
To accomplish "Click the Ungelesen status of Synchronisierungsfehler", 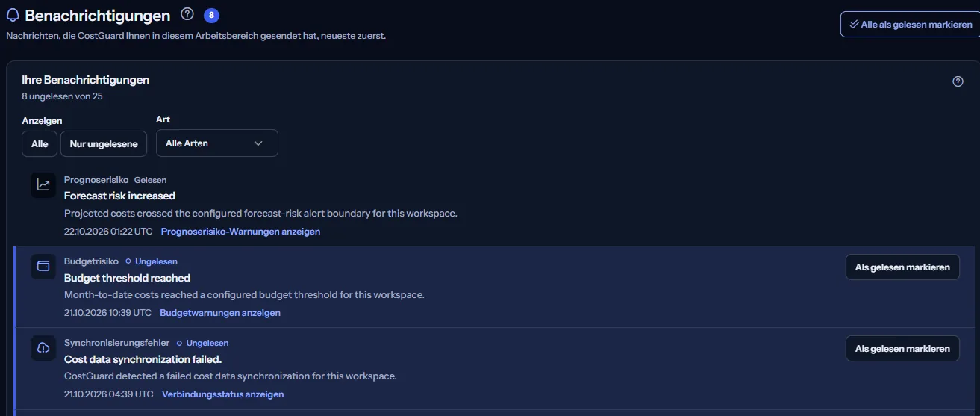I will 202,343.
